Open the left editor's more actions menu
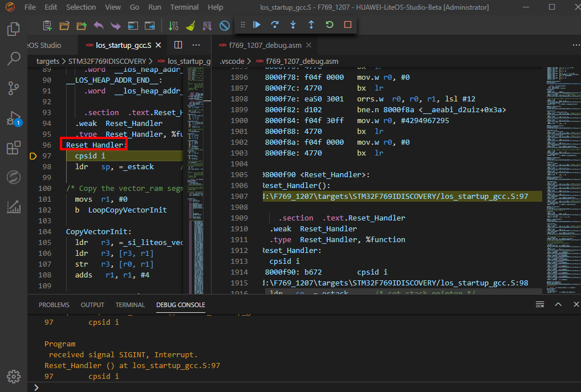581x392 pixels. [196, 45]
